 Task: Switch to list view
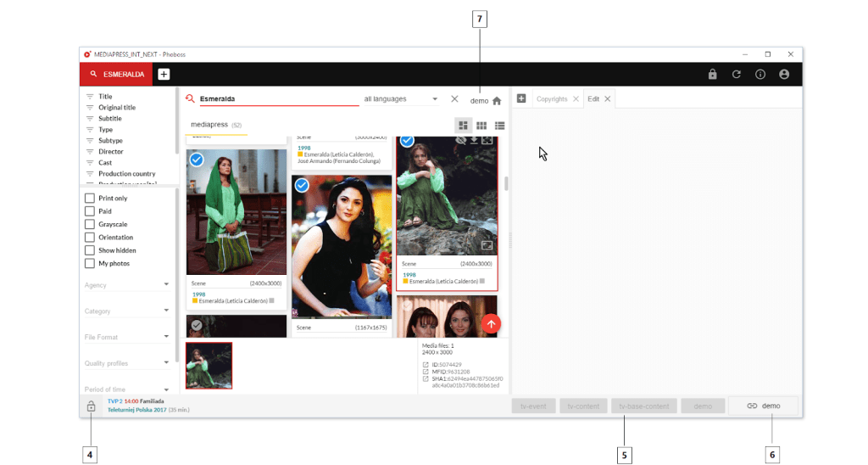tap(500, 126)
